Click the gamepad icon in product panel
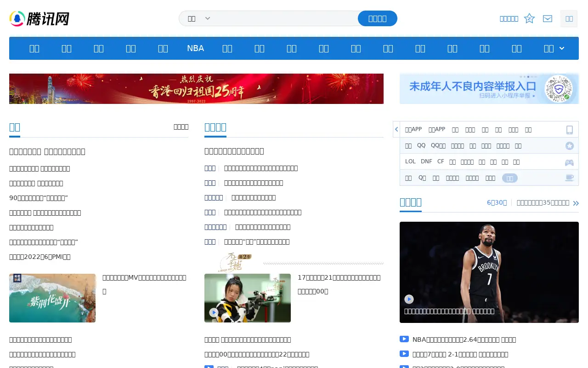Viewport: 588px width, 368px height. point(569,162)
